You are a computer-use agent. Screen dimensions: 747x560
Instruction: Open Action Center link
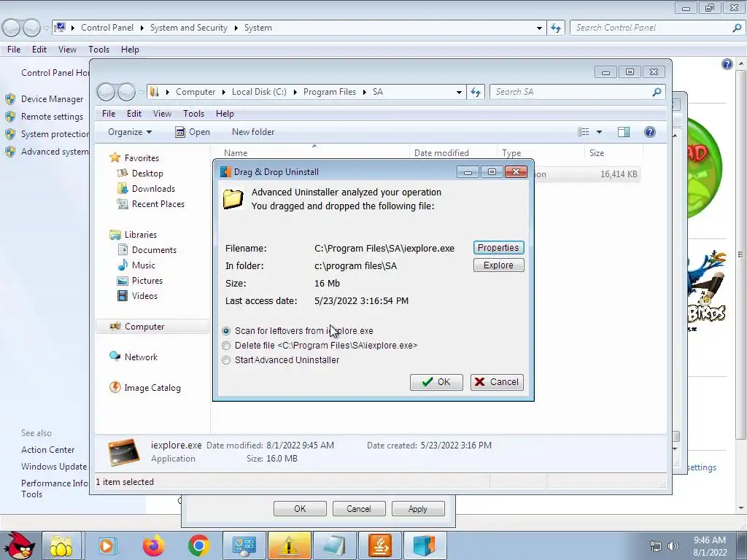(47, 449)
